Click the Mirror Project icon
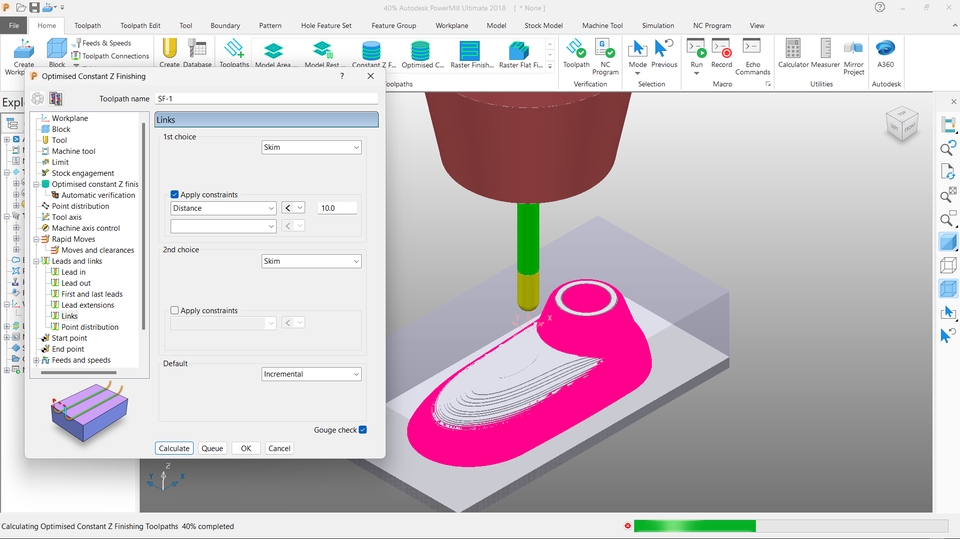Image resolution: width=960 pixels, height=539 pixels. point(853,56)
